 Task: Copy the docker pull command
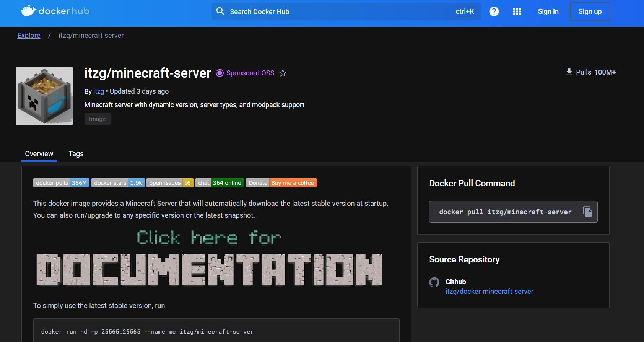click(x=587, y=212)
